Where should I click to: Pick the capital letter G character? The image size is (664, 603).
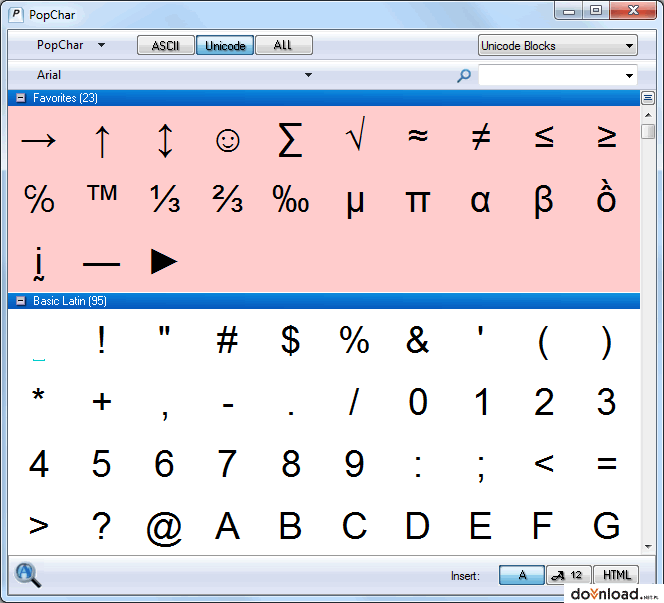pyautogui.click(x=606, y=526)
